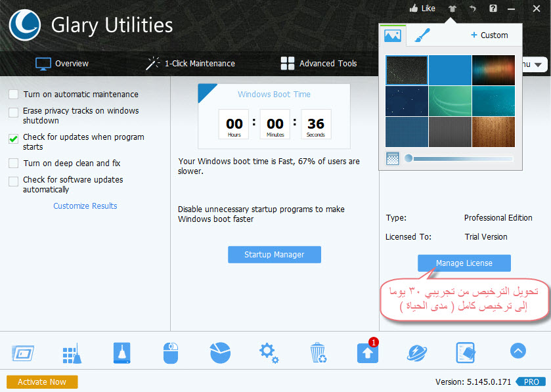Choose the teal sparkle background thumbnail
This screenshot has height=392, width=551.
(x=493, y=101)
